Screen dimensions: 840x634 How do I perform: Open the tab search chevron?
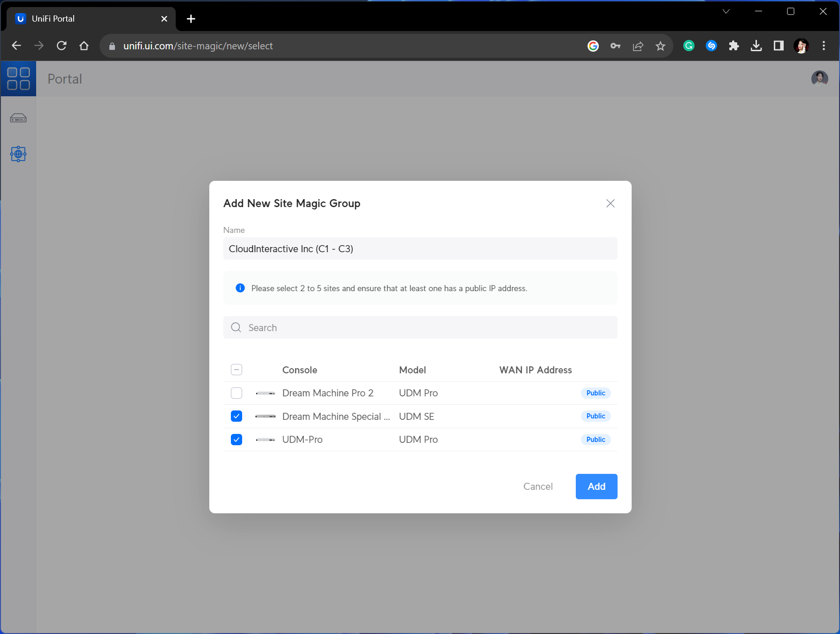(726, 11)
